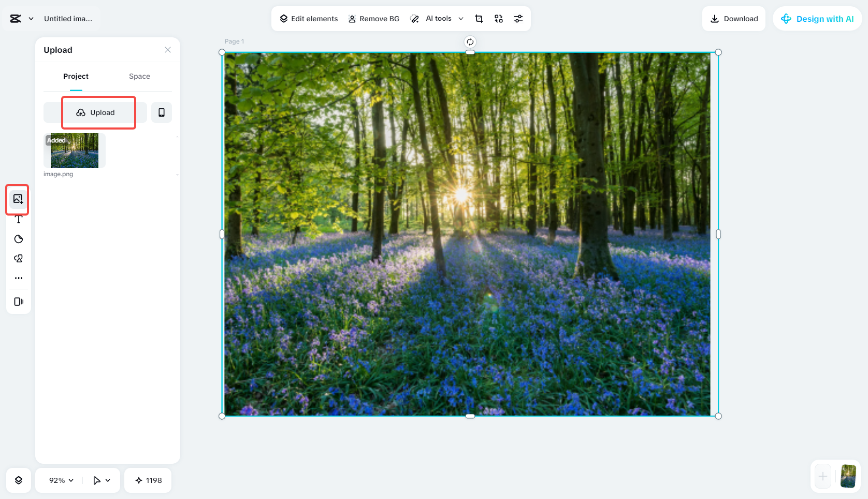Launch Design with AI
The height and width of the screenshot is (499, 868).
pos(817,19)
